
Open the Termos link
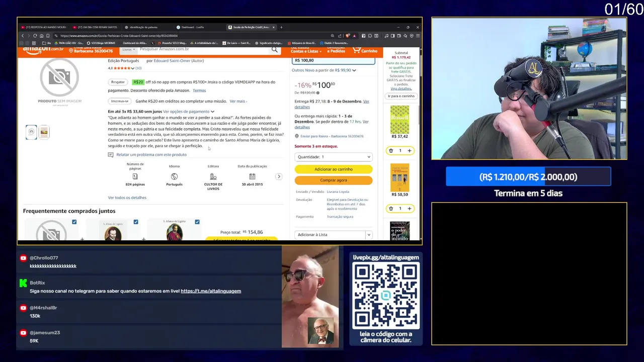[x=199, y=90]
